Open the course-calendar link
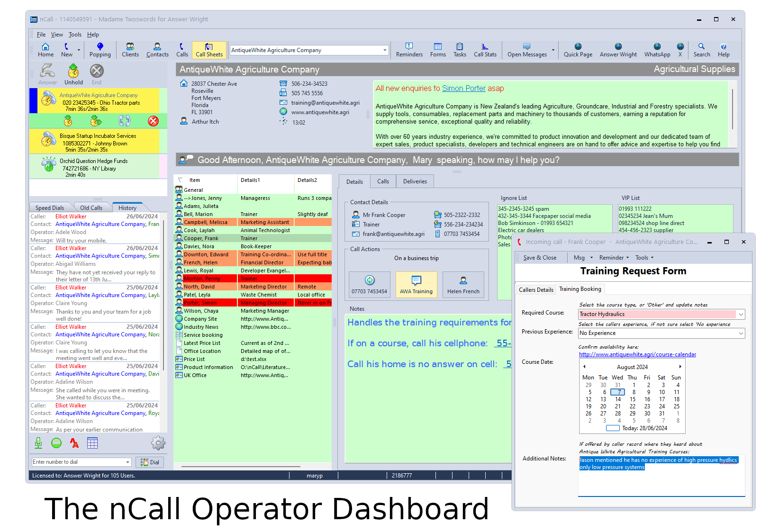The width and height of the screenshot is (779, 532). pos(637,354)
